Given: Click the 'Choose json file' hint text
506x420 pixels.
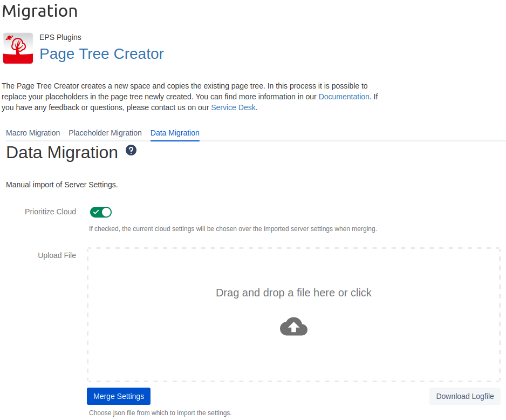Looking at the screenshot, I should [x=160, y=413].
